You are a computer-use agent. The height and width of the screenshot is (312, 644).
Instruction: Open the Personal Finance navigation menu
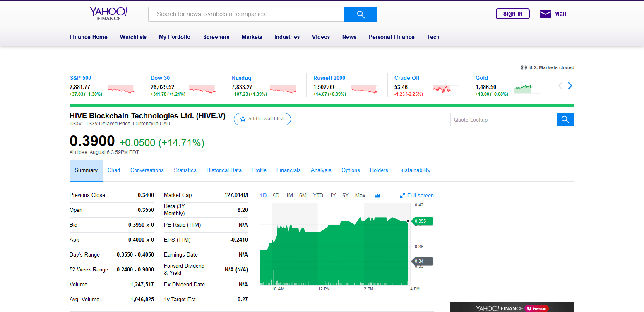click(x=392, y=37)
